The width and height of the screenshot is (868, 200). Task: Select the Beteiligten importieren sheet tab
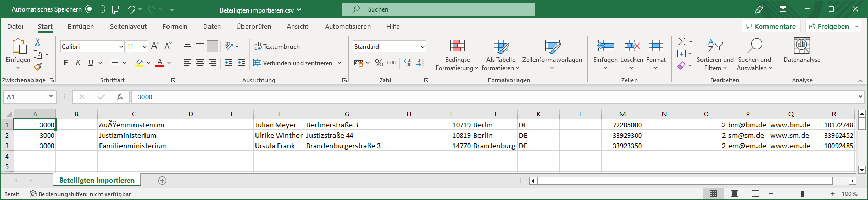pos(97,180)
